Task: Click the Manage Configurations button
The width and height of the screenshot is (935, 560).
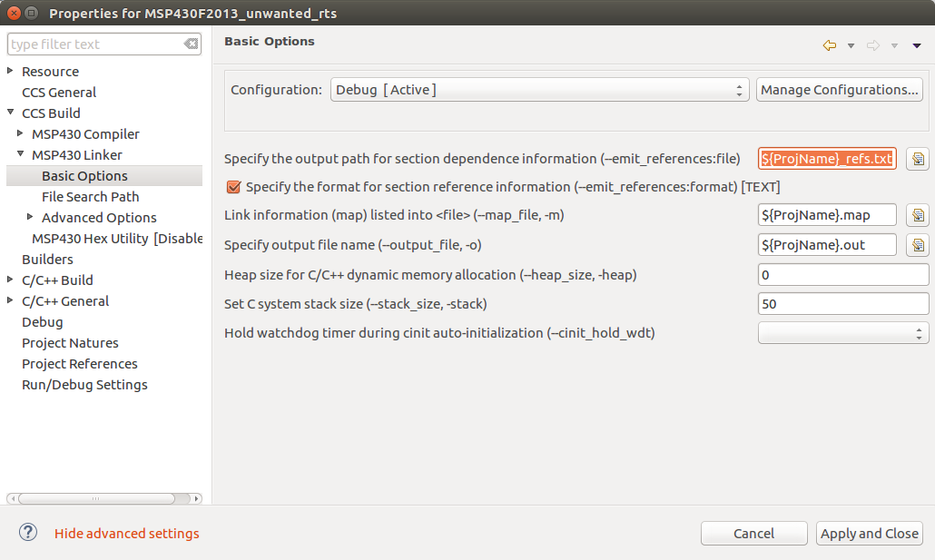Action: [x=839, y=90]
